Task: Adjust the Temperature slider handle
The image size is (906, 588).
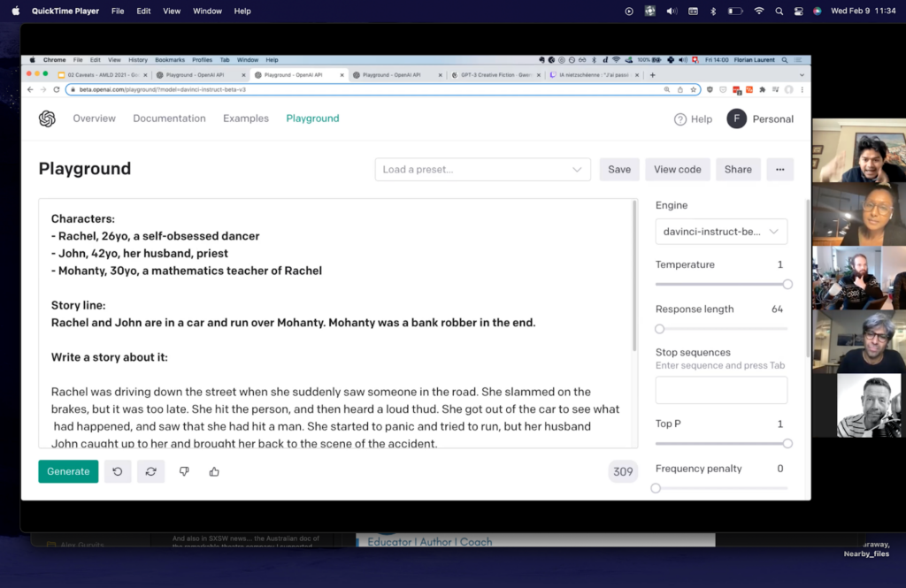Action: point(787,284)
